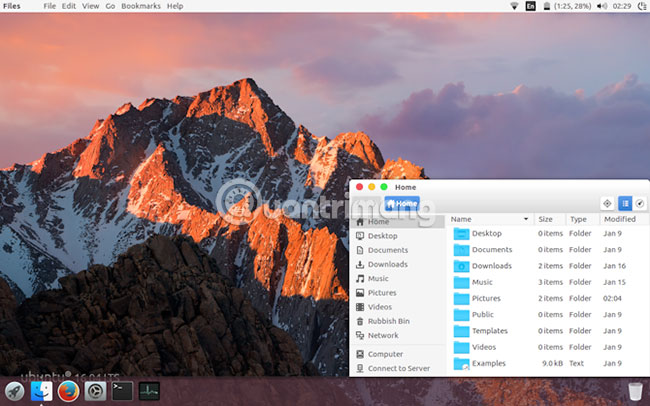650x406 pixels.
Task: Click the location search toolbar icon
Action: click(607, 203)
